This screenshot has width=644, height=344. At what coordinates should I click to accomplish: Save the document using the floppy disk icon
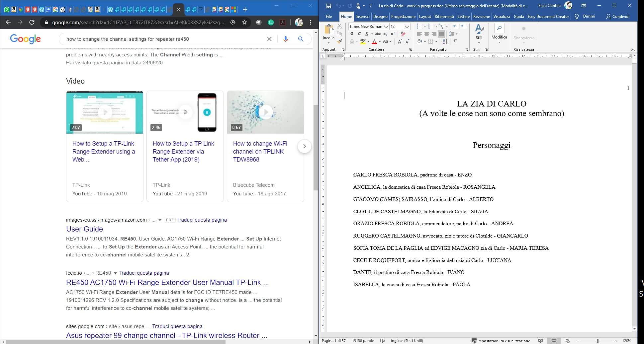pos(328,6)
